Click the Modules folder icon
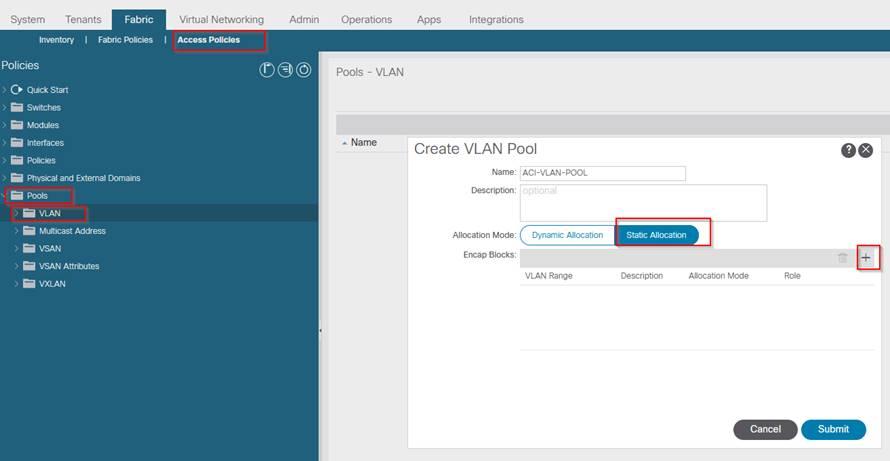Screen dimensions: 890x461 coord(17,125)
